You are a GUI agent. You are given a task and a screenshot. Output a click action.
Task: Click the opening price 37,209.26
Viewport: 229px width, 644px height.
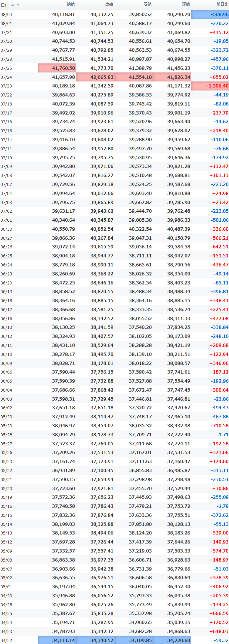point(64,452)
